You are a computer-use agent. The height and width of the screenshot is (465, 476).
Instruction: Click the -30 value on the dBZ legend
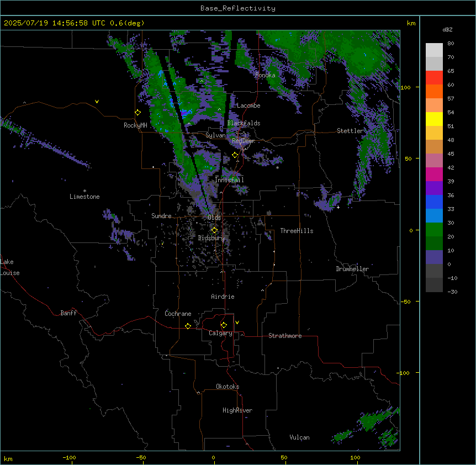(452, 292)
